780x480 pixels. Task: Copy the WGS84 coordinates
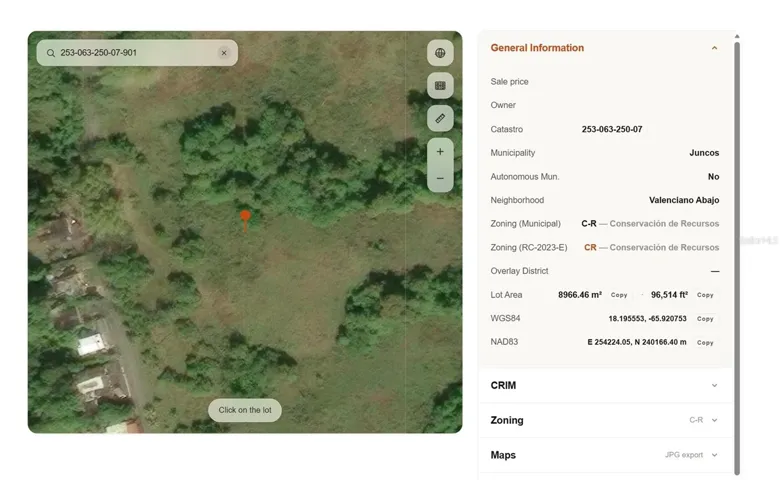click(705, 319)
